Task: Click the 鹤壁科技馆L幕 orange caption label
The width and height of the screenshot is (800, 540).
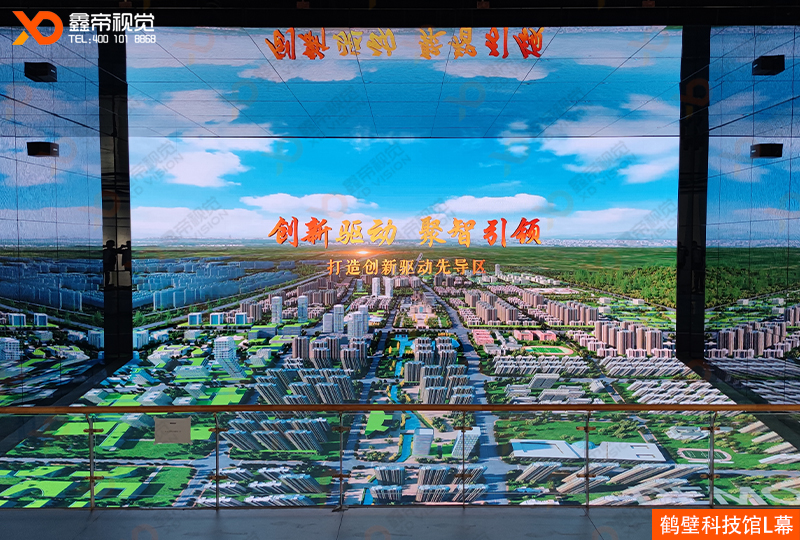Action: click(x=724, y=524)
